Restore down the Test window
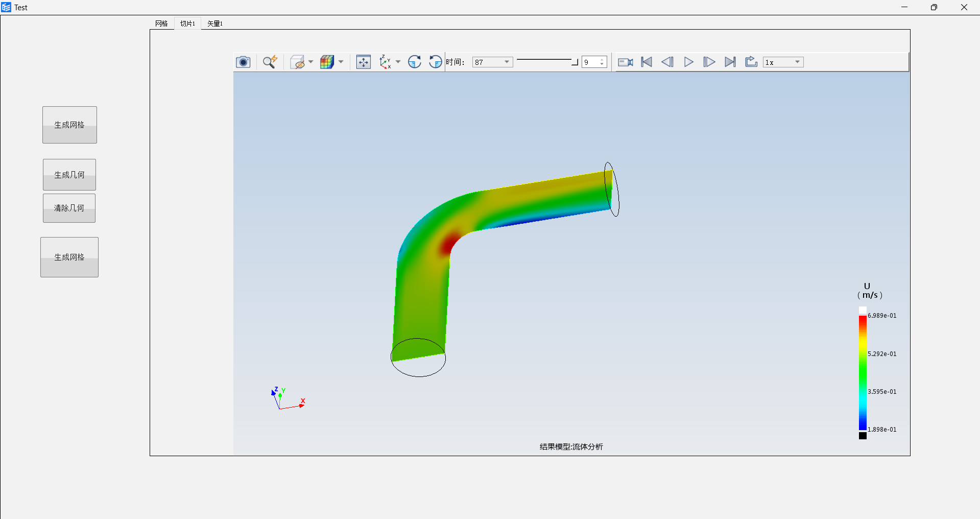Screen dimensions: 980x519 [x=934, y=7]
